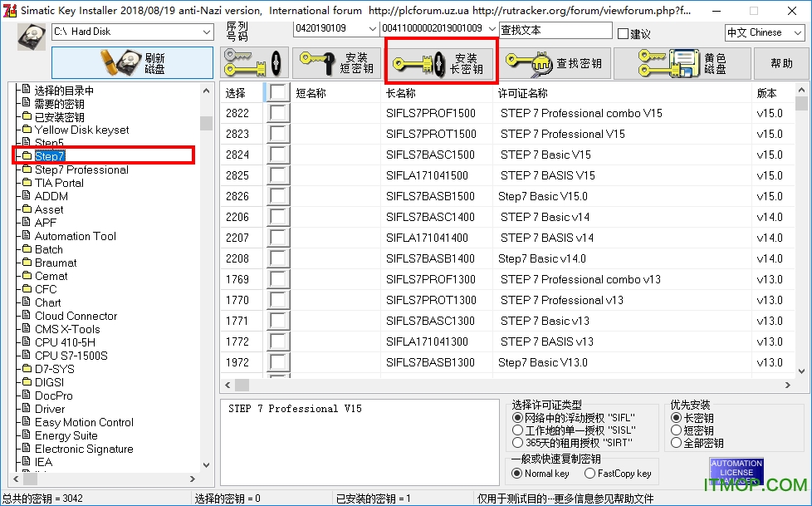Click the 帮助 help button
The height and width of the screenshot is (506, 812).
(780, 62)
